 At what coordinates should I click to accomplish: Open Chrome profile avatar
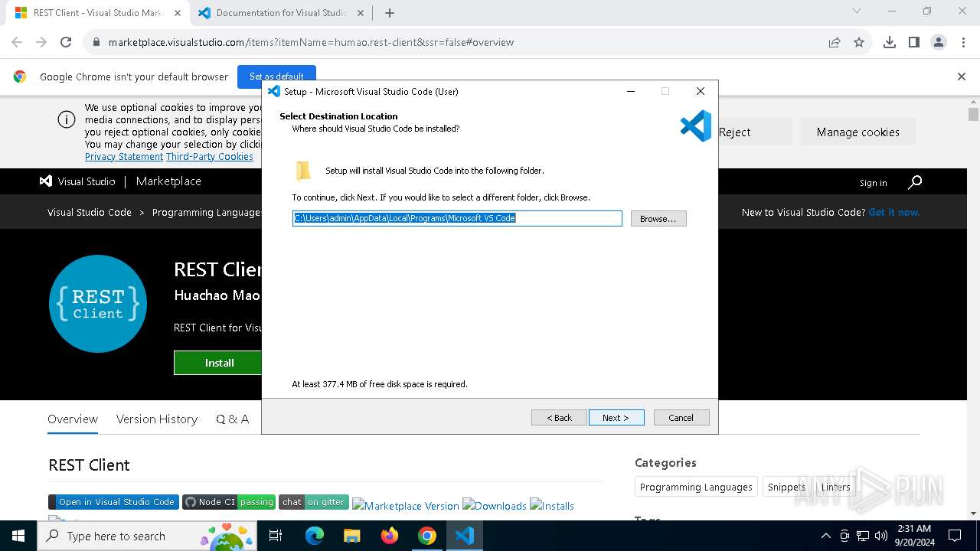939,43
